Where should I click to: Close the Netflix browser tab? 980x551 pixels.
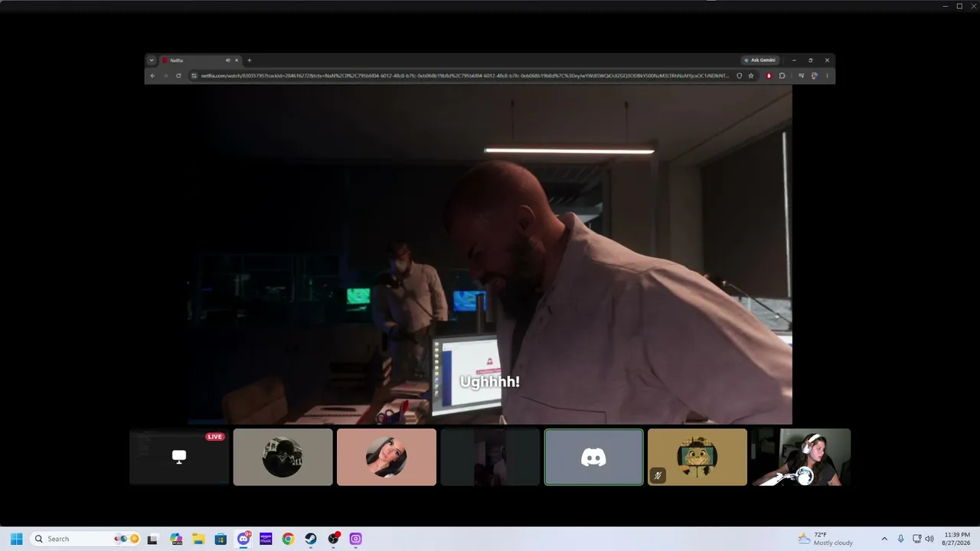tap(237, 60)
